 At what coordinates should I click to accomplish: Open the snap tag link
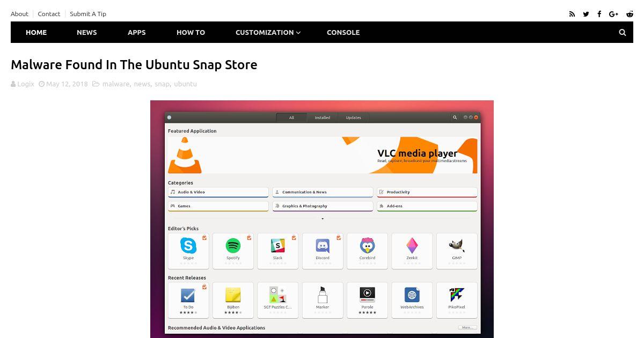[162, 84]
